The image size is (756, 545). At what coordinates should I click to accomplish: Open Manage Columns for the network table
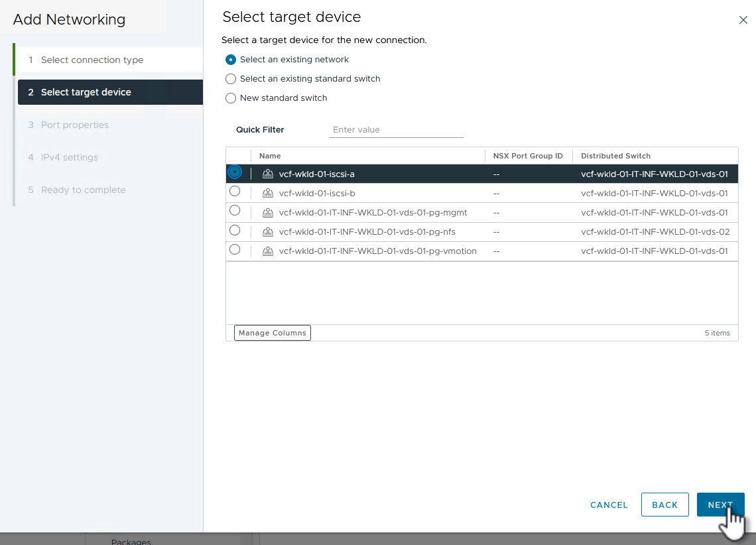[x=273, y=333]
